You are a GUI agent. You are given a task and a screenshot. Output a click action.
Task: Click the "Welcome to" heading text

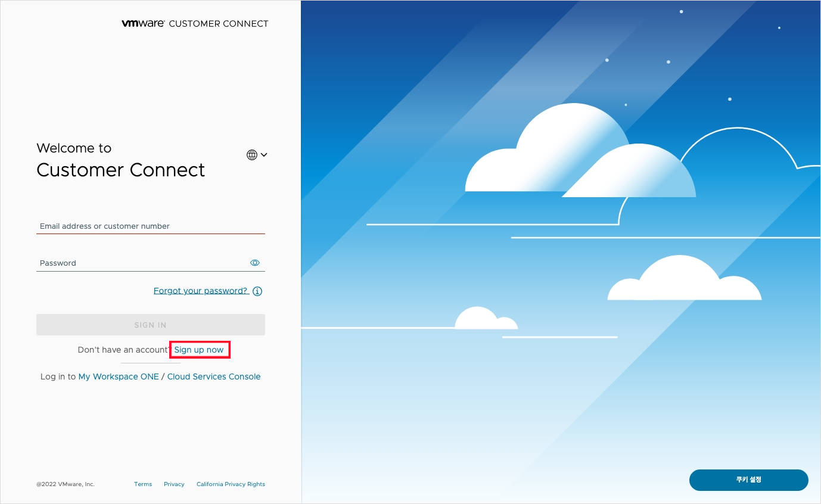tap(74, 148)
